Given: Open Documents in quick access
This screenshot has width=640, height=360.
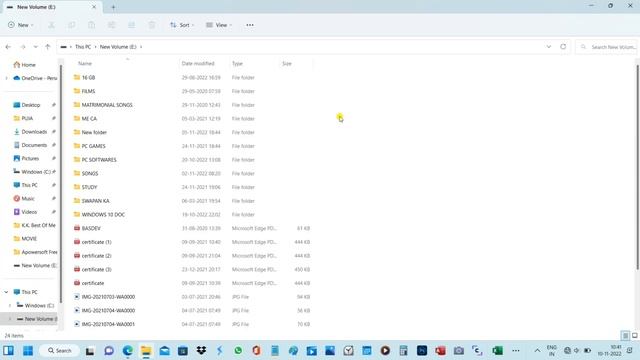Looking at the screenshot, I should pos(34,145).
